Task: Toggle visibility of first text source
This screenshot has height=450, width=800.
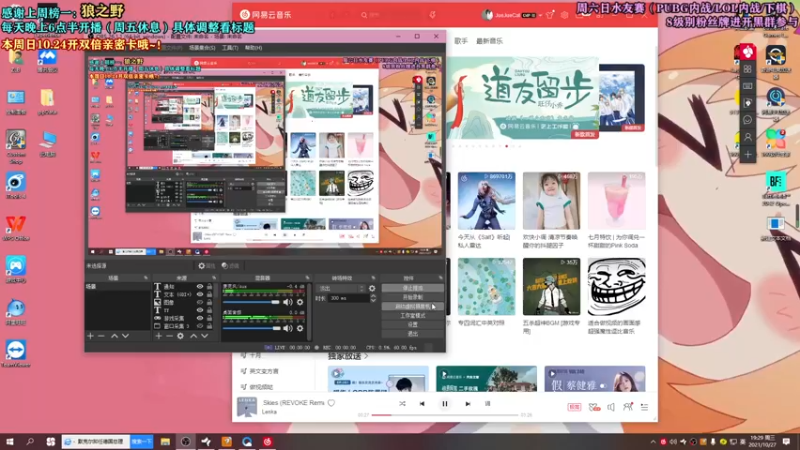Action: 199,286
